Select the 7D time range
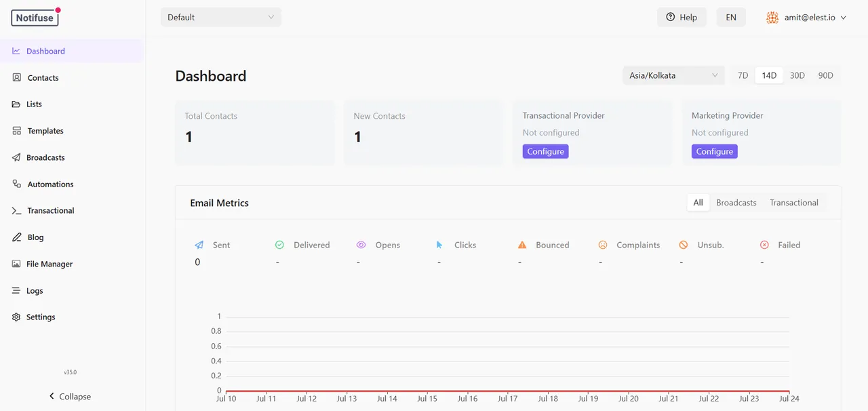The image size is (868, 411). 743,75
